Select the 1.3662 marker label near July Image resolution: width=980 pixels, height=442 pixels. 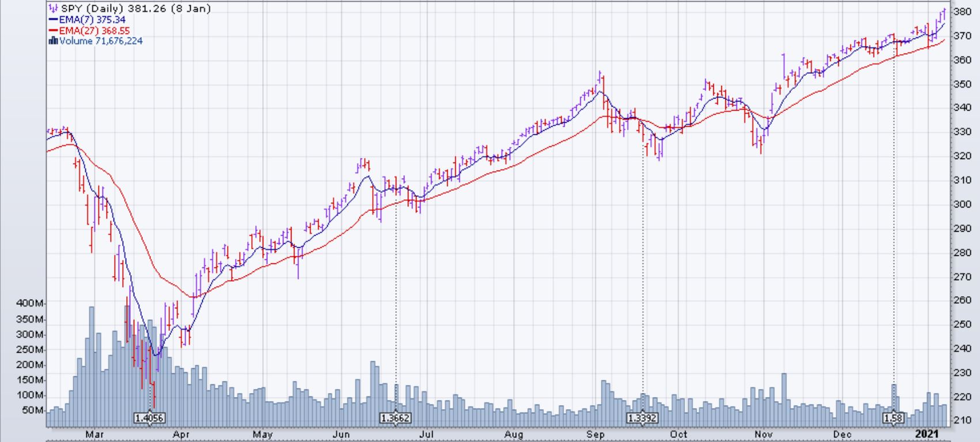point(396,418)
